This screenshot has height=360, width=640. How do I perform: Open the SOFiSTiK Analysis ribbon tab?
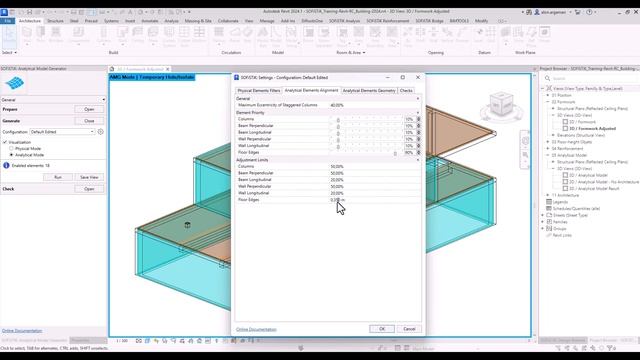coord(344,21)
